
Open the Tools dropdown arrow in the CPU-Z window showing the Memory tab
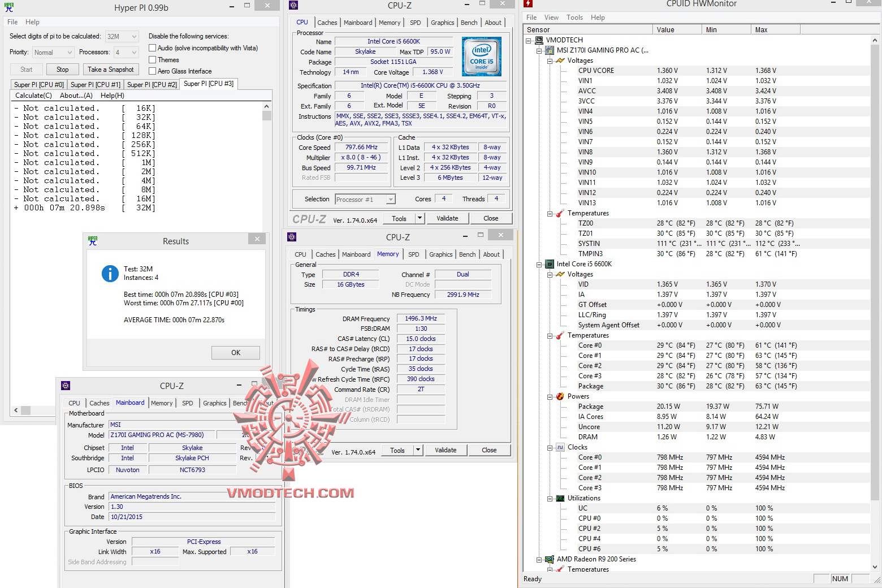(x=418, y=450)
